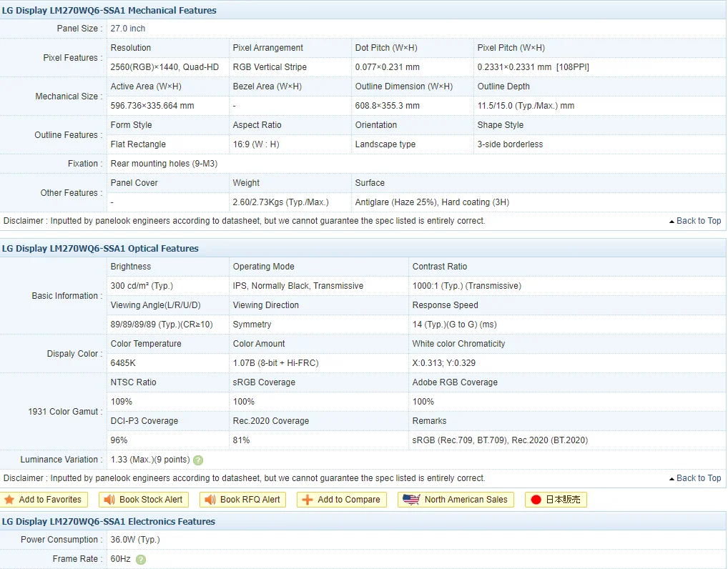Viewport: 728px width, 569px height.
Task: Click the 2.60/2.73Kgs weight value
Action: click(281, 202)
